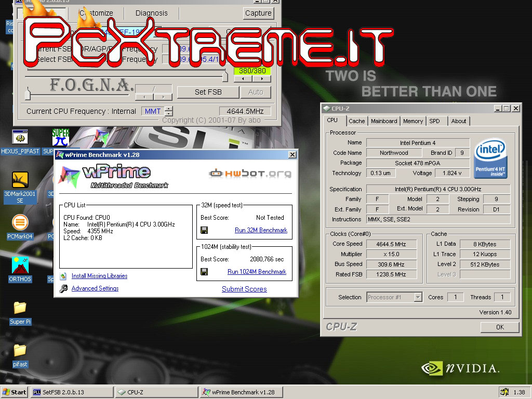Image resolution: width=532 pixels, height=399 pixels.
Task: Click the 2080,766 sec best score text
Action: [x=267, y=259]
